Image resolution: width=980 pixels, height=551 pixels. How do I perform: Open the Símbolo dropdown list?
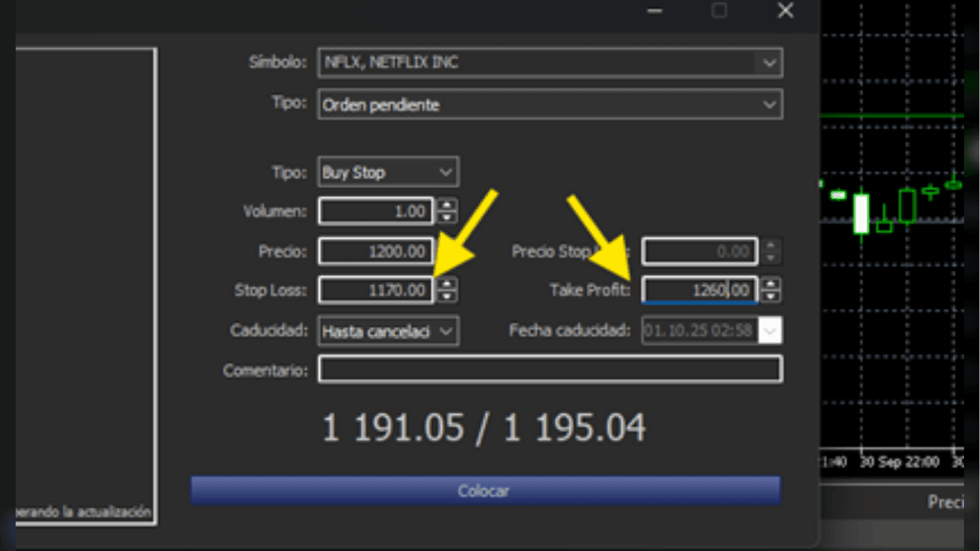[769, 63]
